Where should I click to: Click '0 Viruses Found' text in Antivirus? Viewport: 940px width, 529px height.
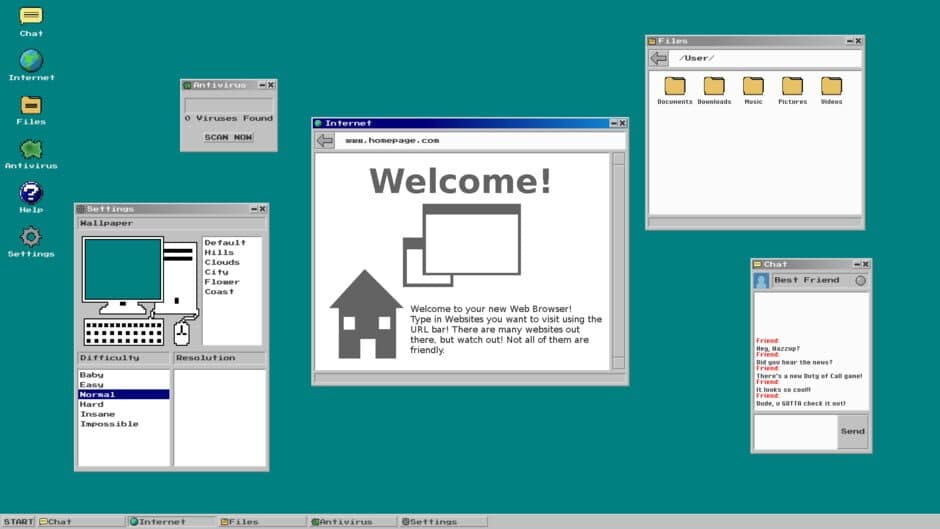click(x=228, y=119)
